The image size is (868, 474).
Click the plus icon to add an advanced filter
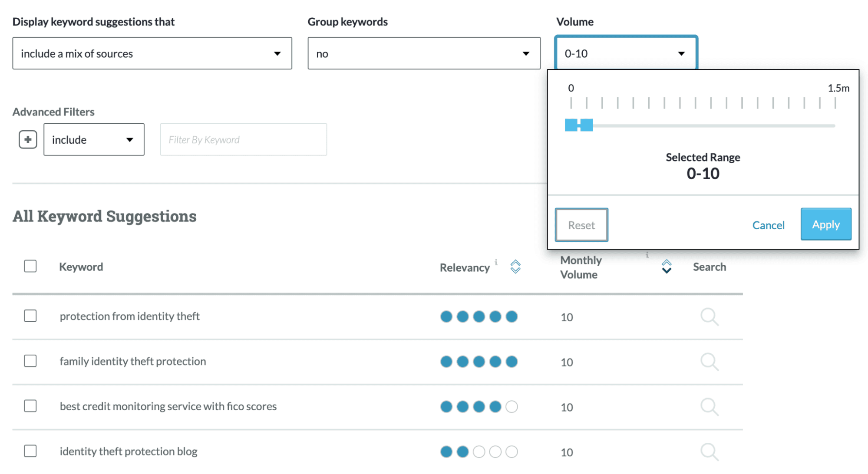point(27,139)
